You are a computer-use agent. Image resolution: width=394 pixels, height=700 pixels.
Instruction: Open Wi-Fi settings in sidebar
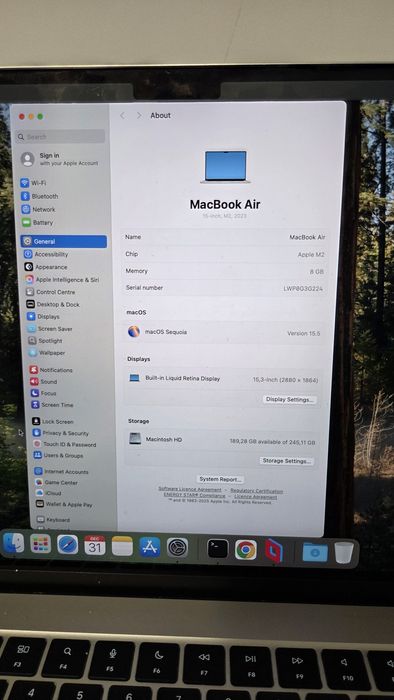coord(34,183)
